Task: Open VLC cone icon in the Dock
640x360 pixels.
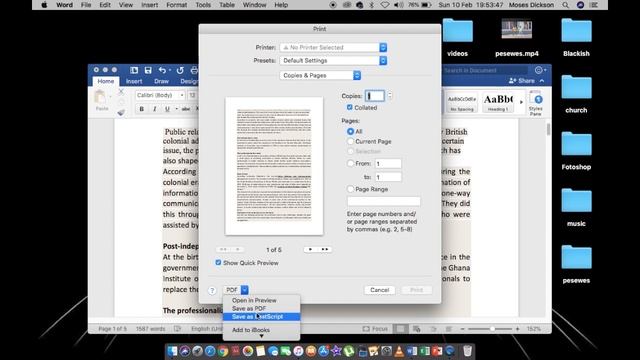Action: point(399,351)
